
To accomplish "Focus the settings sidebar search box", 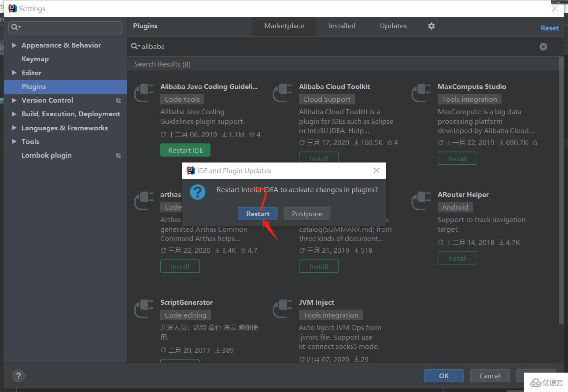I will click(x=66, y=27).
